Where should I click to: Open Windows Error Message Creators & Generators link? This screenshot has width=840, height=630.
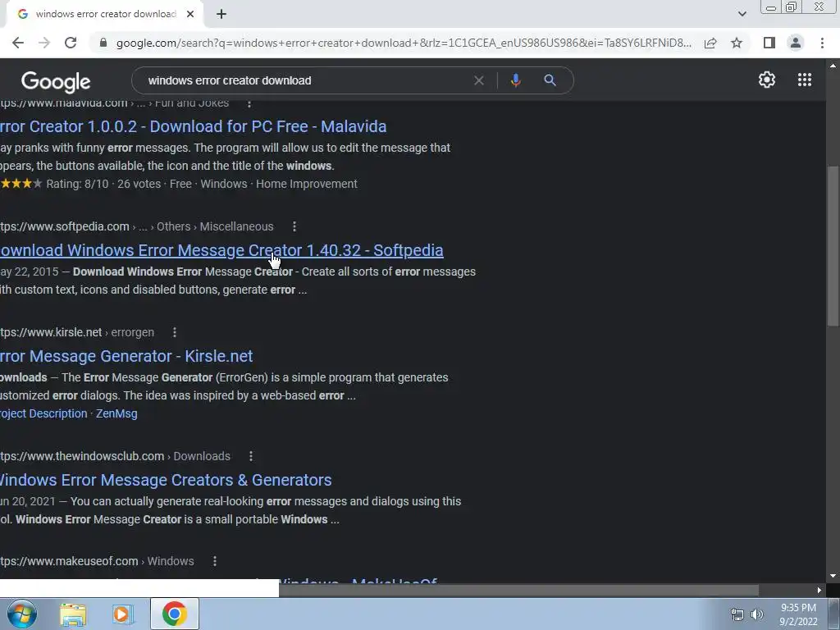tap(166, 480)
